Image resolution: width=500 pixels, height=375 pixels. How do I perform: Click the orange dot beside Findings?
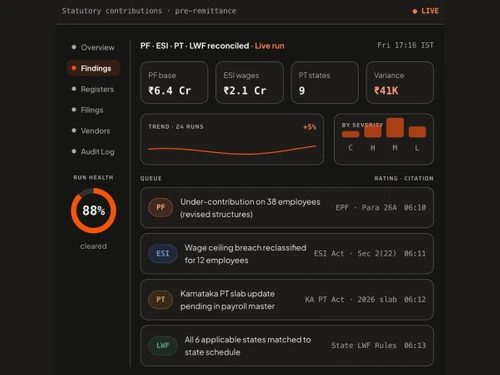pos(74,68)
